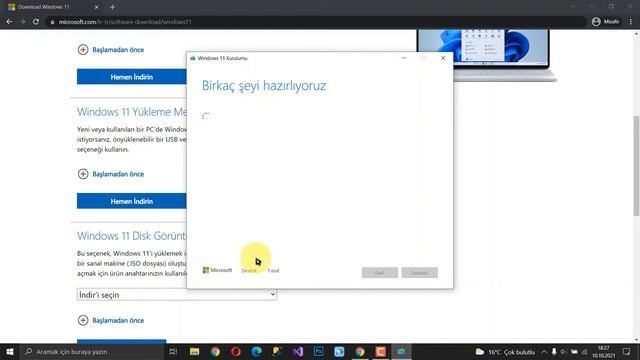Switch to the Windows 11 Setup taskbar icon
Viewport: 640px width, 360px height.
[401, 351]
